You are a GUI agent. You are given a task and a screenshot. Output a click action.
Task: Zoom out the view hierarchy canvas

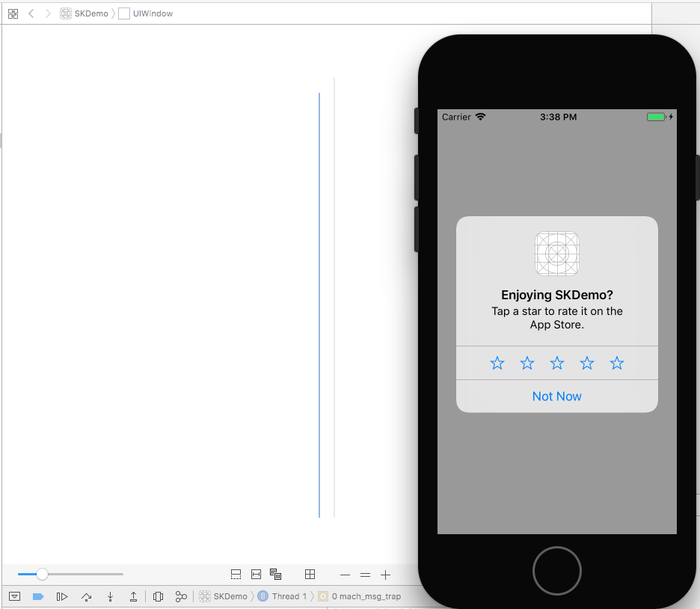345,575
